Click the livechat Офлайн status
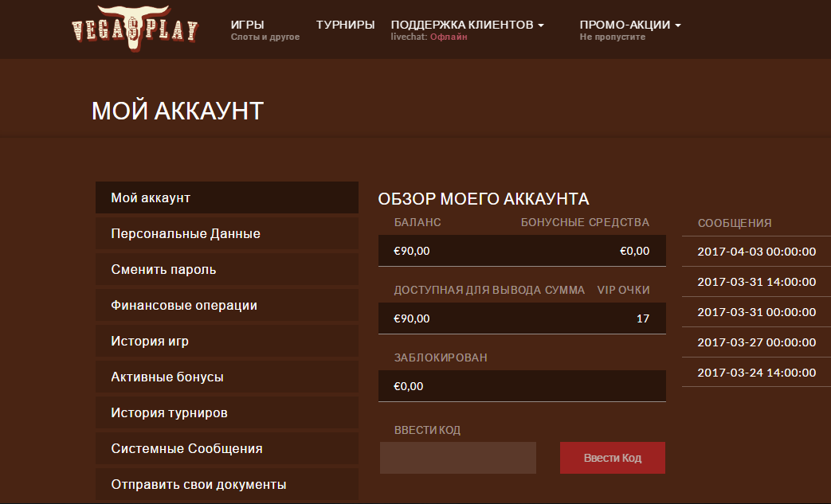Screen dimensions: 831x504 click(x=449, y=37)
